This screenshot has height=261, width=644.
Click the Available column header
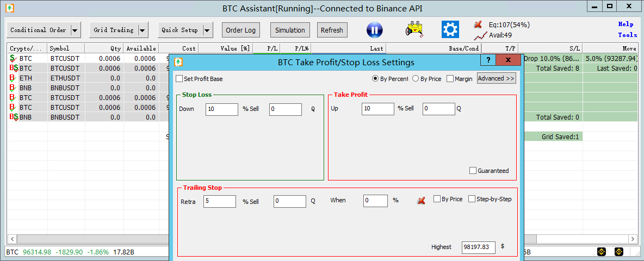pos(141,48)
